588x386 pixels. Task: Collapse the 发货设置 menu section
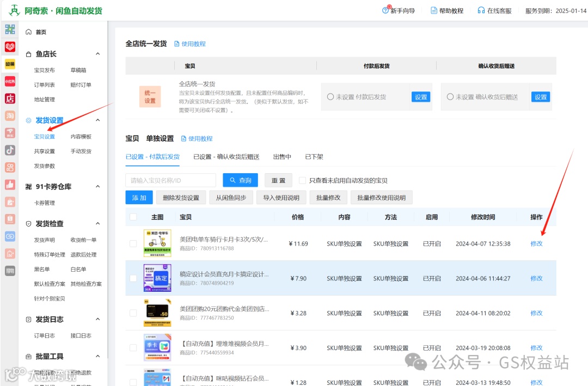point(98,120)
